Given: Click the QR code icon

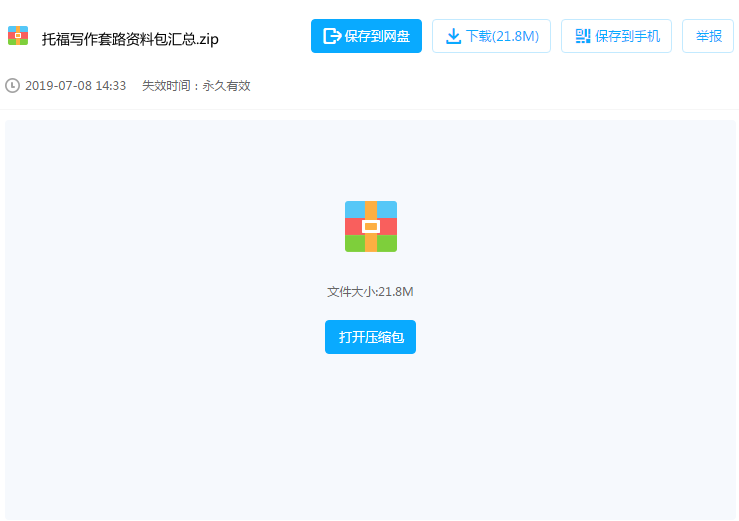Looking at the screenshot, I should [x=582, y=36].
